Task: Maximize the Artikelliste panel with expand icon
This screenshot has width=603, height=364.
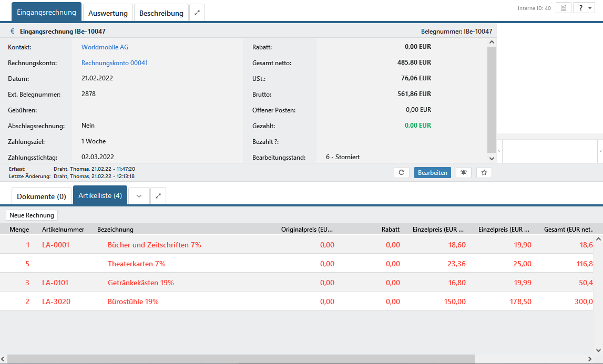Action: (158, 196)
